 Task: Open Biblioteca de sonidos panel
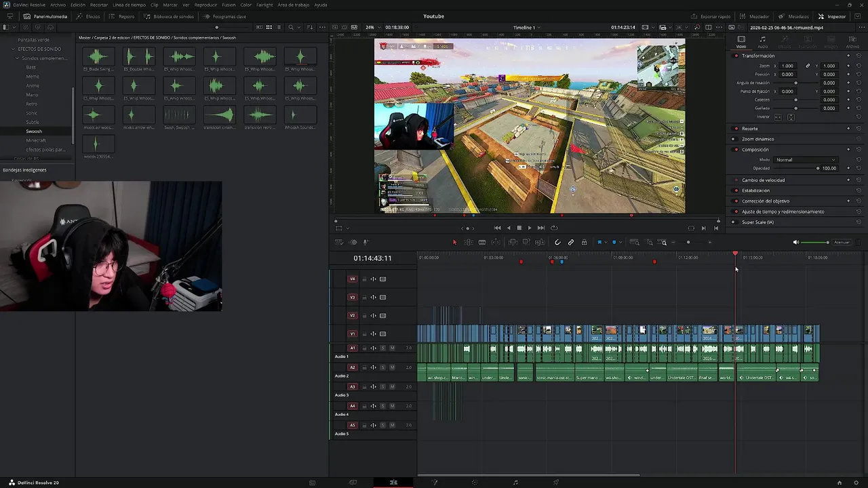click(x=168, y=16)
